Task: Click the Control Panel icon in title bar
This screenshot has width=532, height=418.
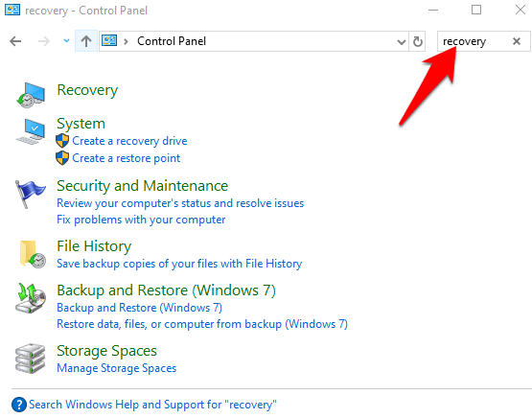Action: point(12,10)
